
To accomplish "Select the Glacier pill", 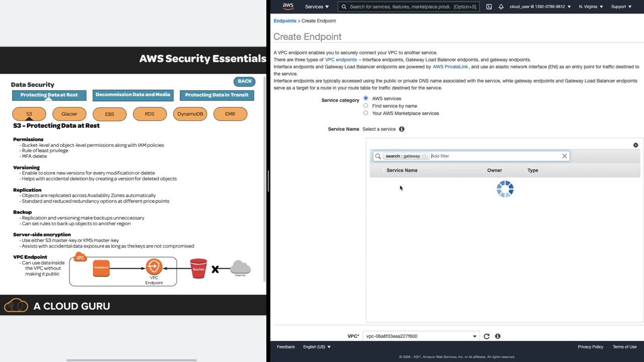I will coord(69,114).
